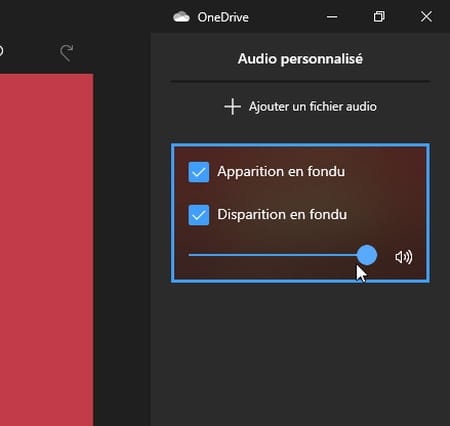Click the left end of the volume slider

190,255
